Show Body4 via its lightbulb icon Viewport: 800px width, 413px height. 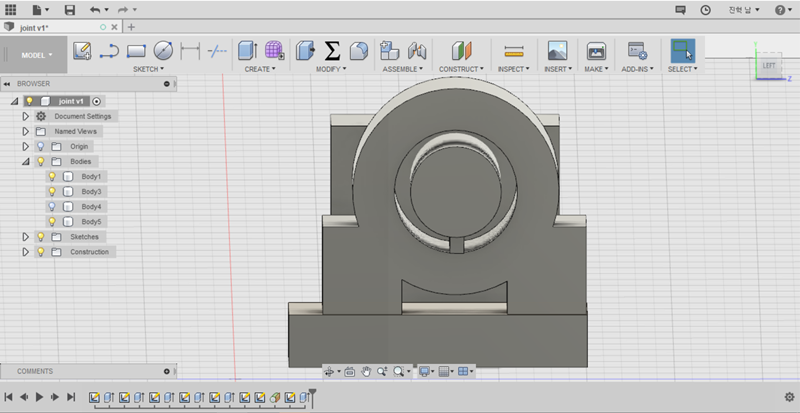click(52, 206)
